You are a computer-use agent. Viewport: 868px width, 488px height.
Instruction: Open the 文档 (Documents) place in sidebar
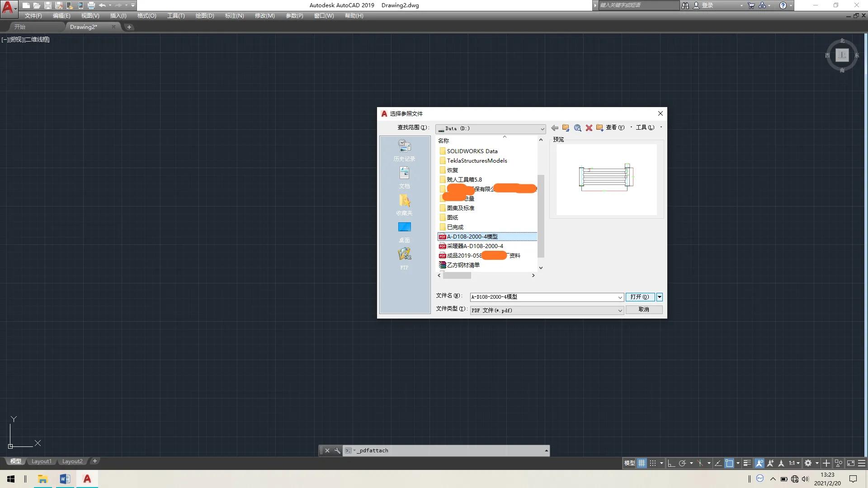[404, 178]
